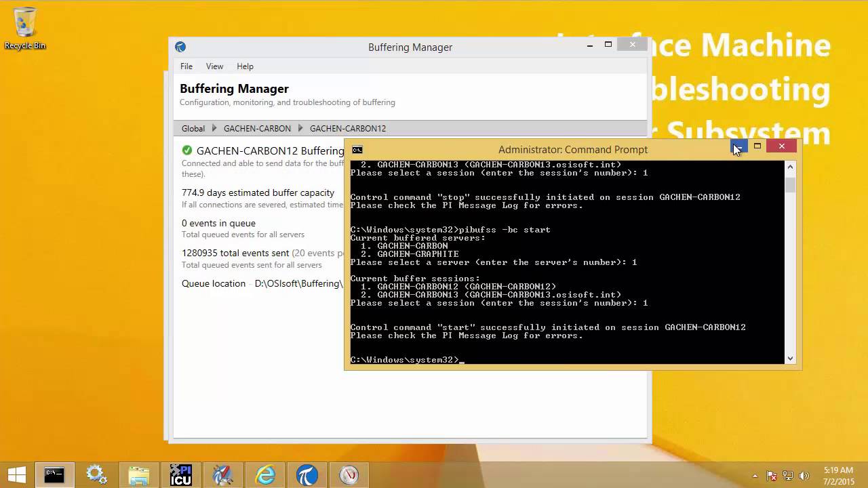Viewport: 868px width, 488px height.
Task: Expand the arrow after the GACHEN-CARBON breadcrumb
Action: coord(300,128)
